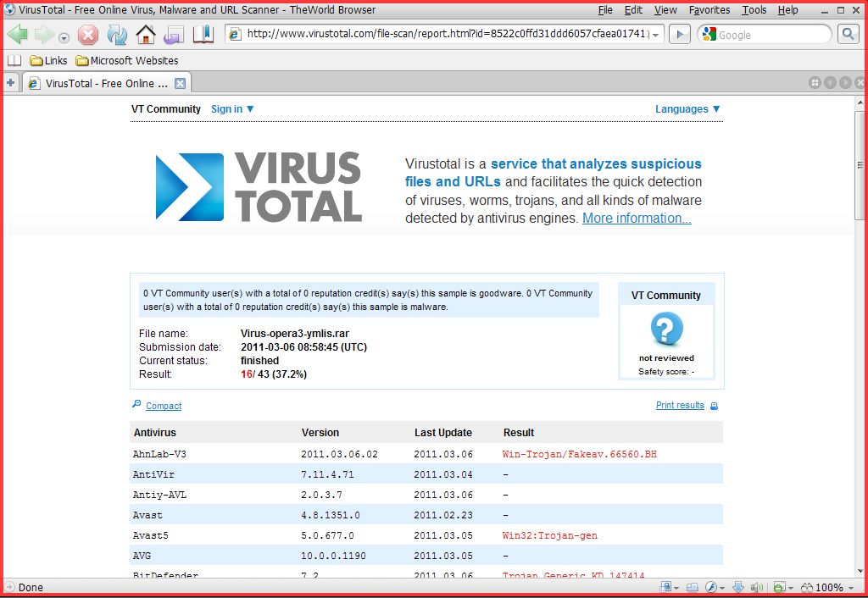Expand the Sign in dropdown
This screenshot has height=598, width=868.
232,109
